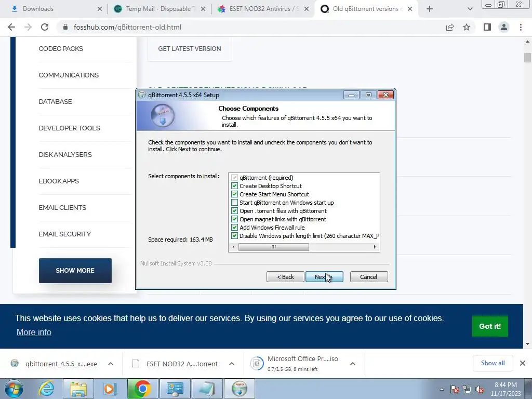The width and height of the screenshot is (532, 399).
Task: Close the downloads shelf
Action: coord(523,363)
